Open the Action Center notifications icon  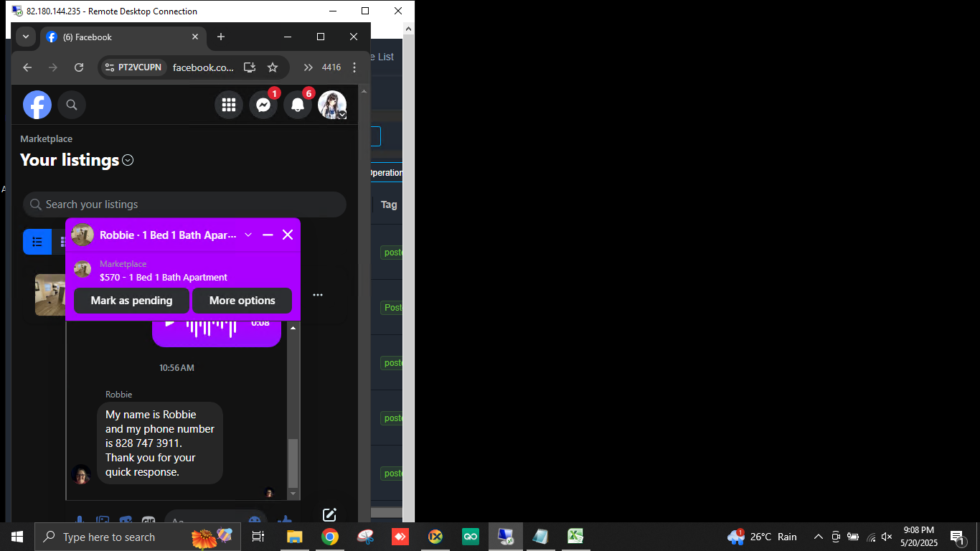click(x=957, y=537)
